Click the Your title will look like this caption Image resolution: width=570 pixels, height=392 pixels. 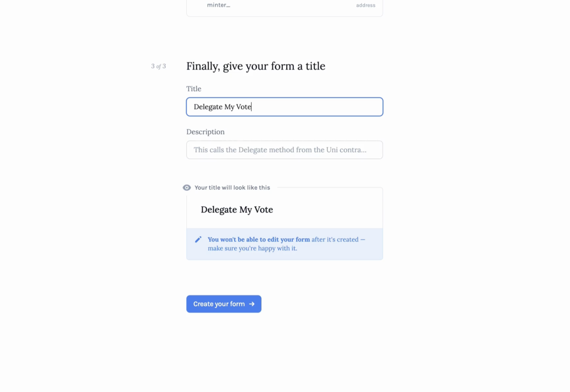point(232,188)
